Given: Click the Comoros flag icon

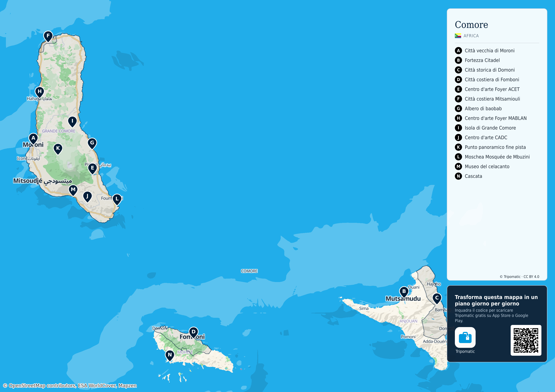Looking at the screenshot, I should point(458,36).
